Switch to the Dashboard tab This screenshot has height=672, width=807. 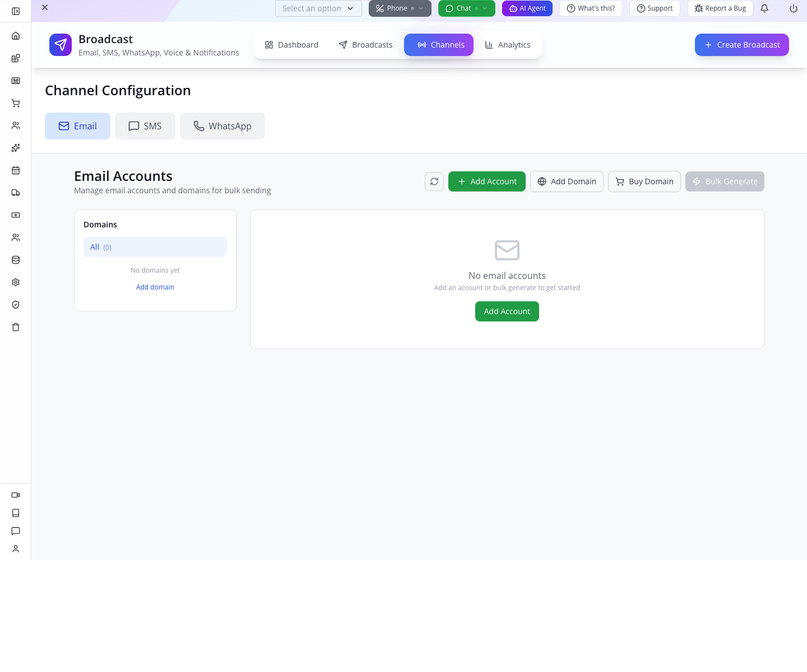coord(291,45)
